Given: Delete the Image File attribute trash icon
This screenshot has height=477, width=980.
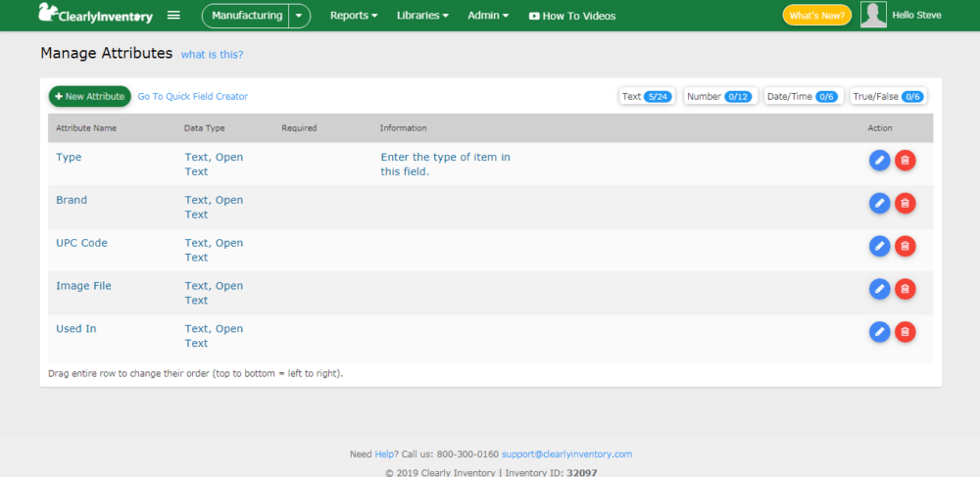Looking at the screenshot, I should coord(905,288).
